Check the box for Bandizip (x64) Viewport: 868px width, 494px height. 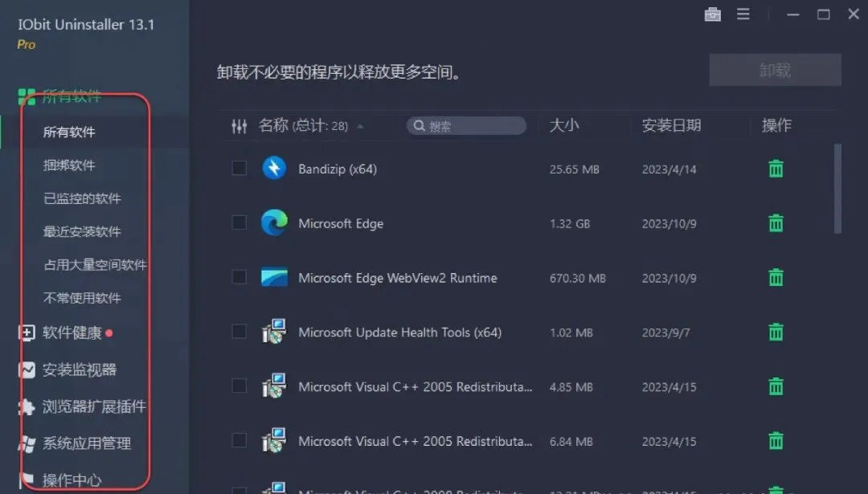pos(240,168)
